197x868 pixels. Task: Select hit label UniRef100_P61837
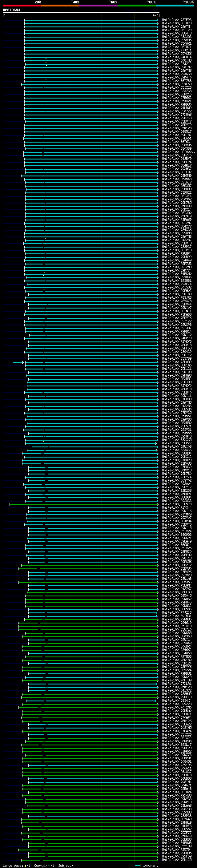(176, 772)
